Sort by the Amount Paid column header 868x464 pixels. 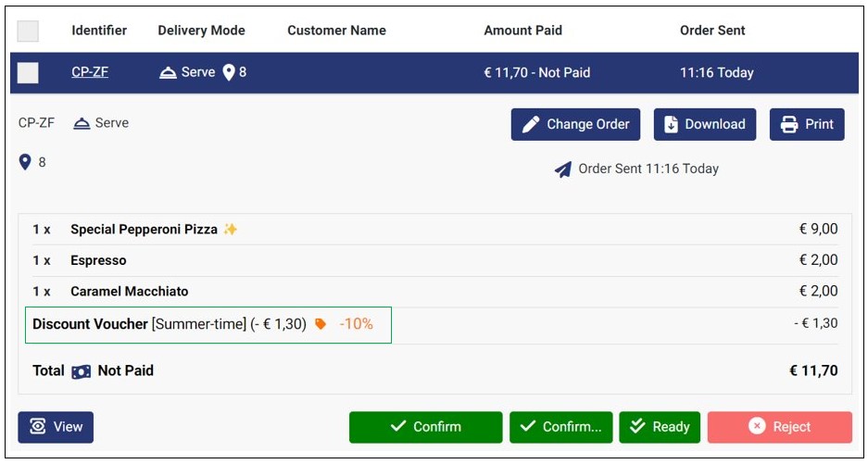point(522,31)
